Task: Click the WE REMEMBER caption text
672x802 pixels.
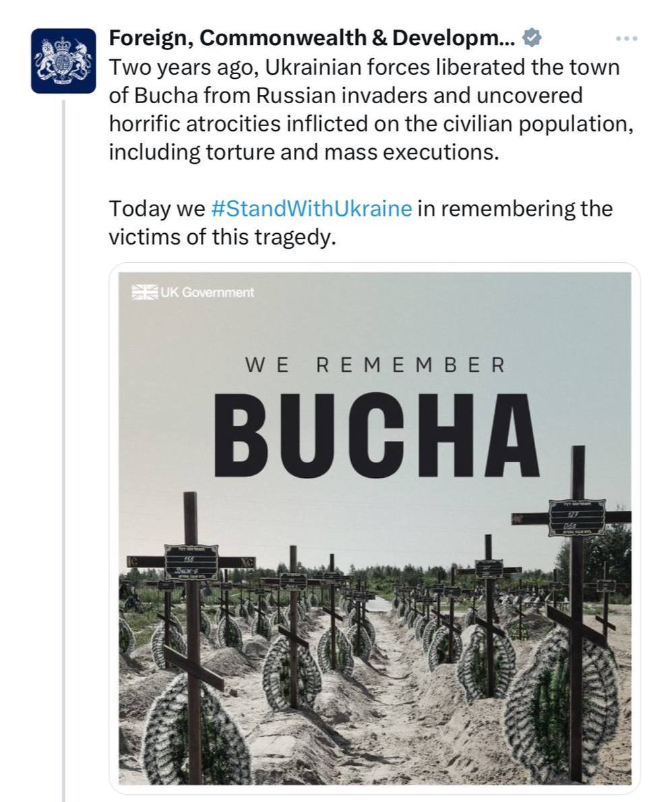Action: tap(375, 365)
